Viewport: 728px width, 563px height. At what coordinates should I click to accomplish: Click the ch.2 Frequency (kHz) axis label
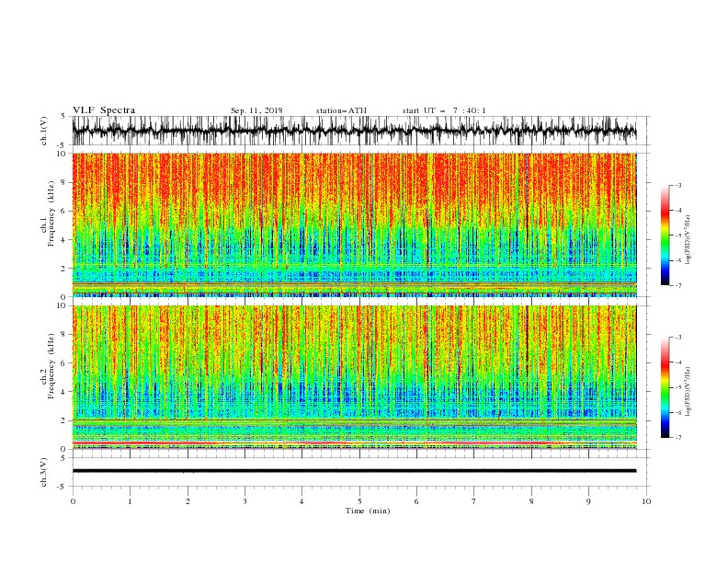pyautogui.click(x=48, y=366)
